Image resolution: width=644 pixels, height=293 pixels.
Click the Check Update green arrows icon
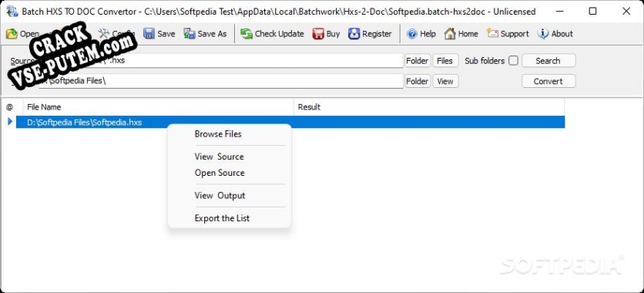coord(247,34)
